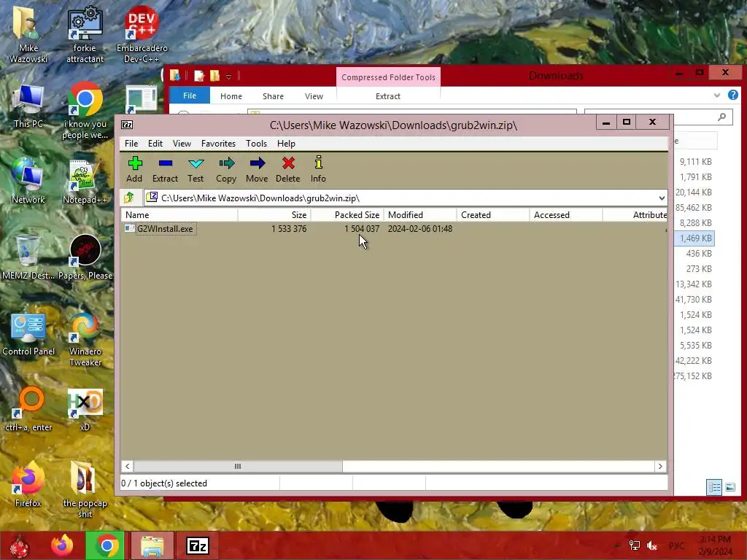Open Explorer help question mark icon
747x560 pixels.
(x=732, y=96)
